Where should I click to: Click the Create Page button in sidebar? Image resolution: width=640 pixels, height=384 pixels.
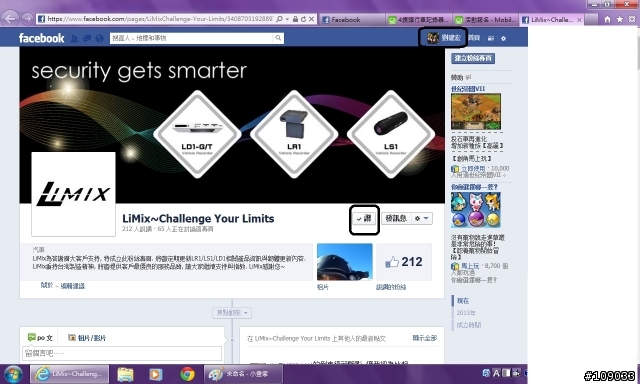[473, 58]
